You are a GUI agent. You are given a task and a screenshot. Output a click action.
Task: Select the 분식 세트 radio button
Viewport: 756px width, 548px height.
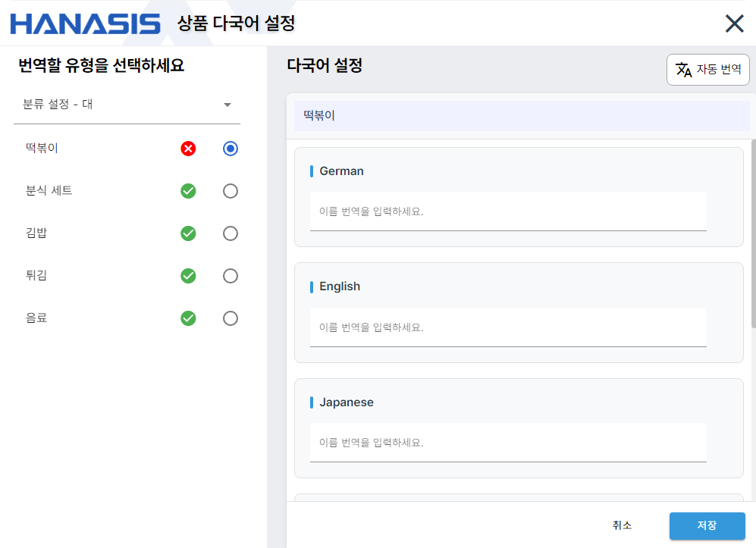coord(230,191)
